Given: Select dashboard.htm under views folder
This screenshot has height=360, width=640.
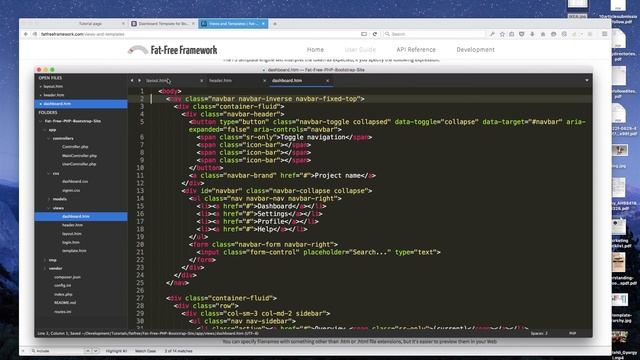Looking at the screenshot, I should (81, 216).
